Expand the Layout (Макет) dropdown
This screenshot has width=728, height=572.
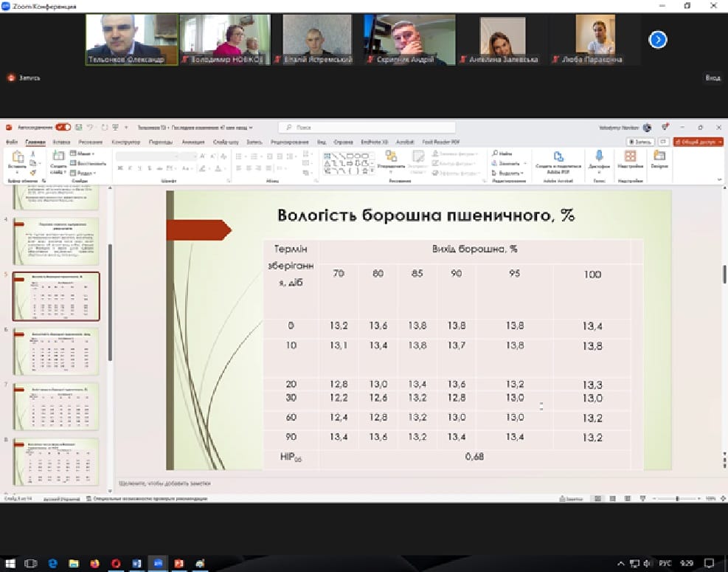click(84, 154)
